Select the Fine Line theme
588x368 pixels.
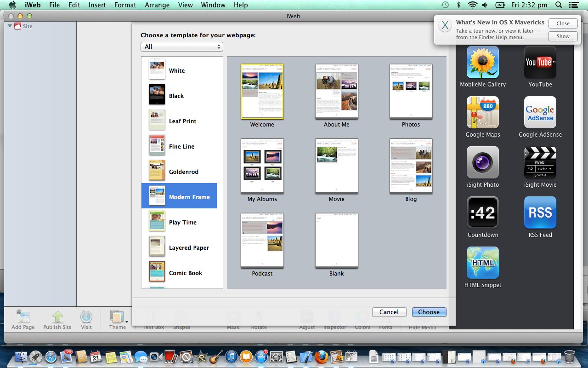coord(179,146)
